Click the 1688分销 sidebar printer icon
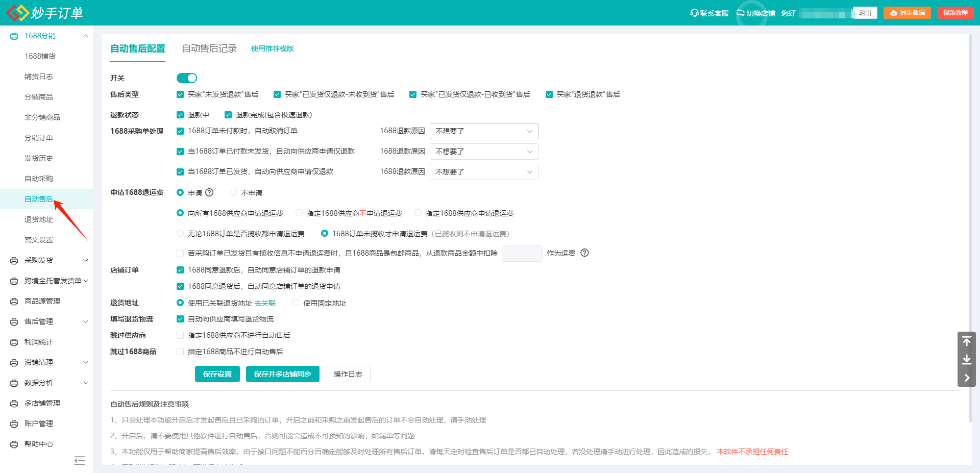The width and height of the screenshot is (980, 473). [x=14, y=36]
